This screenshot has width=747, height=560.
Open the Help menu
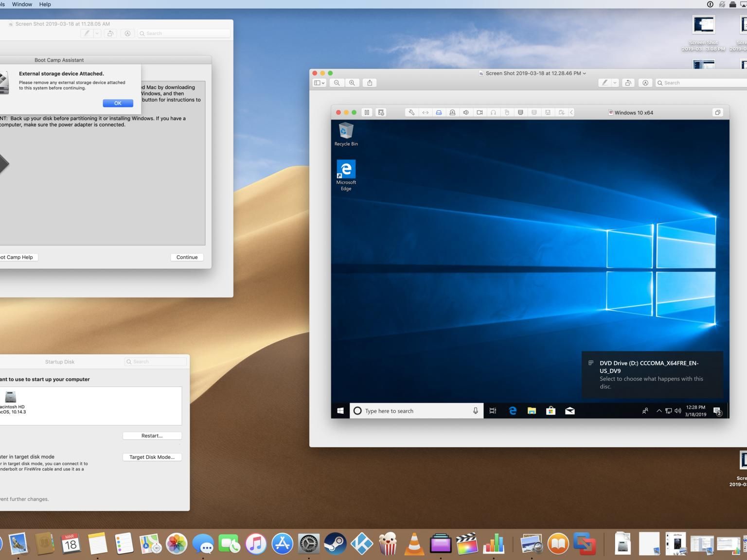45,4
